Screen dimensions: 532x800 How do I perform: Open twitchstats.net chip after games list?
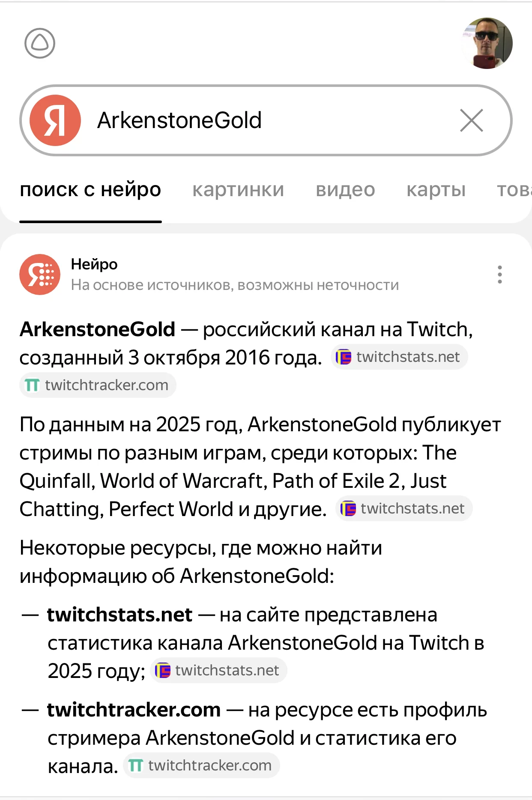click(404, 508)
